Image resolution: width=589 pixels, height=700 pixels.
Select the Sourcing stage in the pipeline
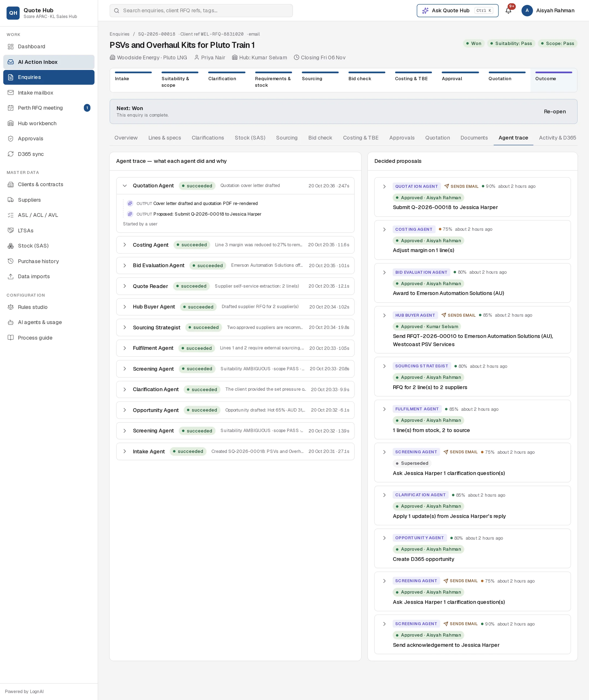(x=320, y=80)
